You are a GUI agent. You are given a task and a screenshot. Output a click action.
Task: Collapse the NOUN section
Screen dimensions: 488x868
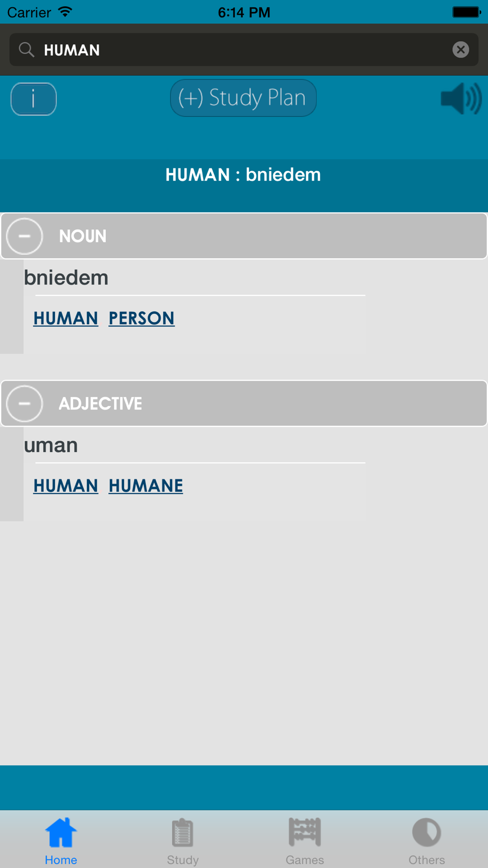(x=24, y=236)
